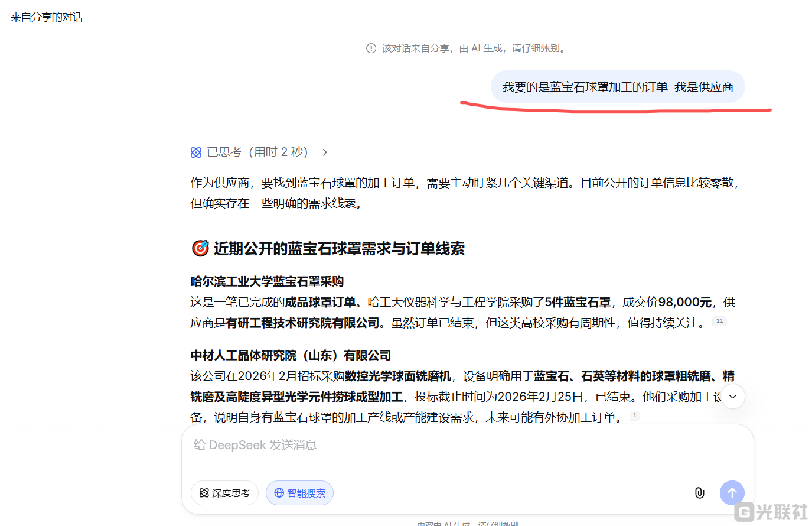Send the message with the up-arrow button
This screenshot has width=812, height=526.
[x=732, y=493]
